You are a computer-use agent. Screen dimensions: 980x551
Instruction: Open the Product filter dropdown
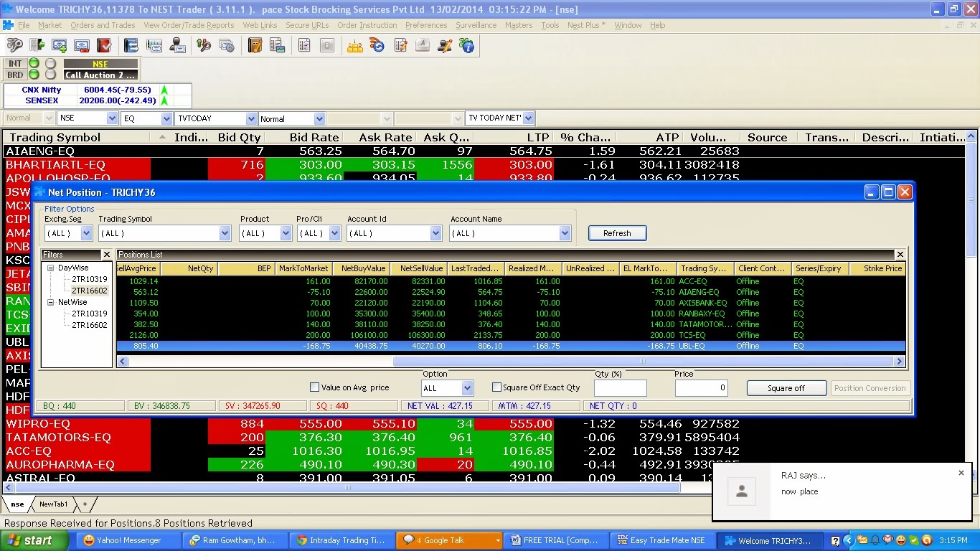[286, 233]
